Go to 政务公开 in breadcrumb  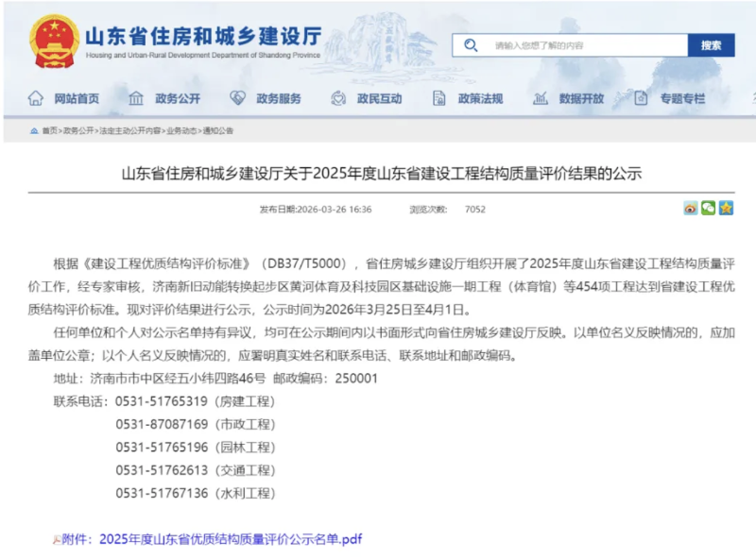point(78,131)
